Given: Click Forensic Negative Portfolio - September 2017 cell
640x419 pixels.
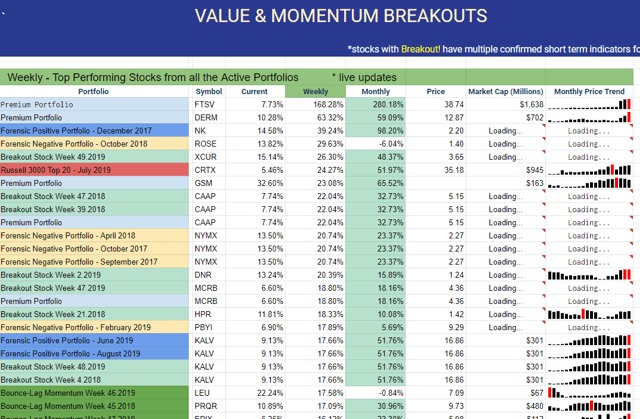Looking at the screenshot, I should click(94, 262).
